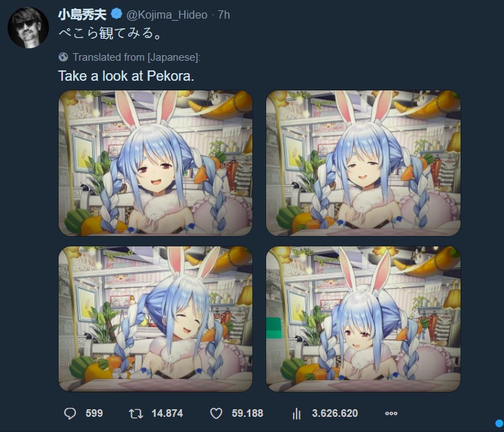This screenshot has width=504, height=432.
Task: Click the retweet arrows icon
Action: coord(136,413)
